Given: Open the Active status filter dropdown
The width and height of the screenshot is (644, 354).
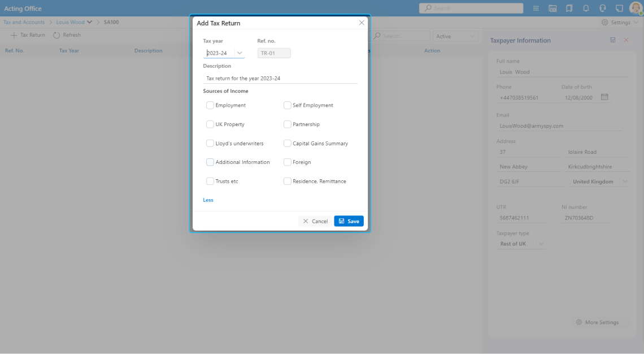Looking at the screenshot, I should point(456,36).
